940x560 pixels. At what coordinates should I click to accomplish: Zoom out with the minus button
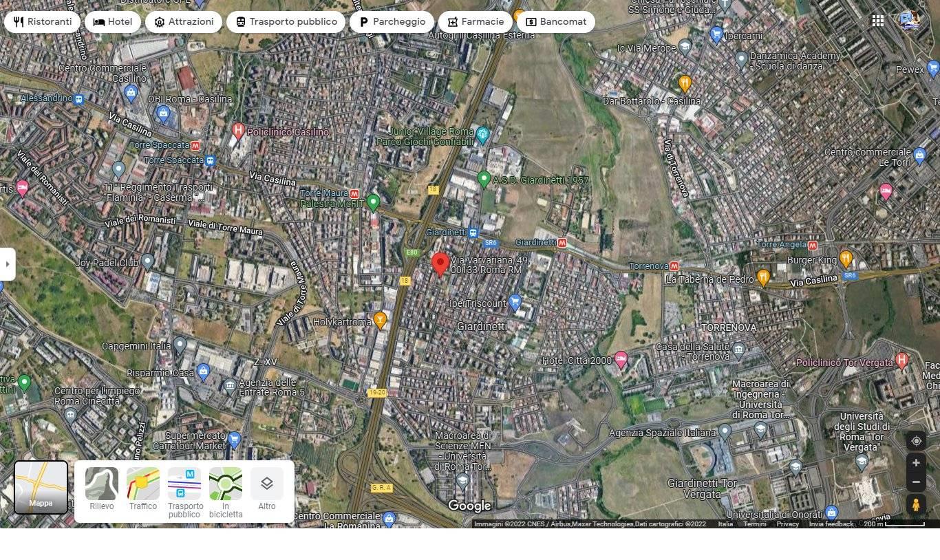point(915,482)
